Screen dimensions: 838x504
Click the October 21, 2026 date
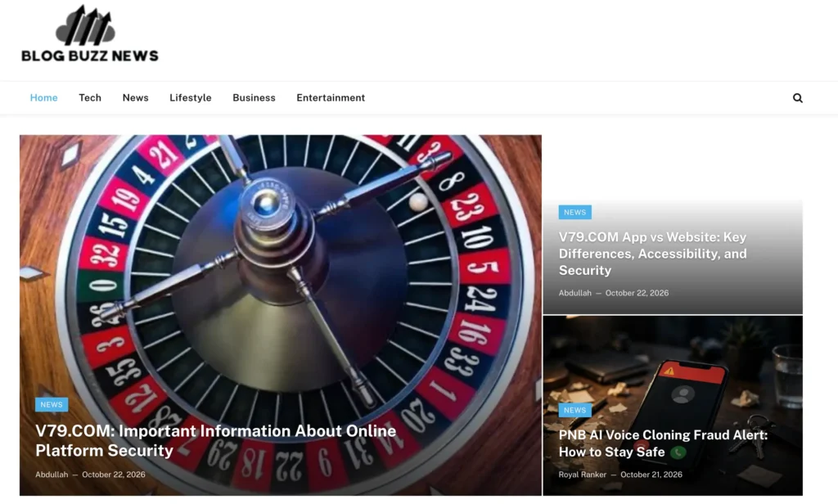coord(651,475)
